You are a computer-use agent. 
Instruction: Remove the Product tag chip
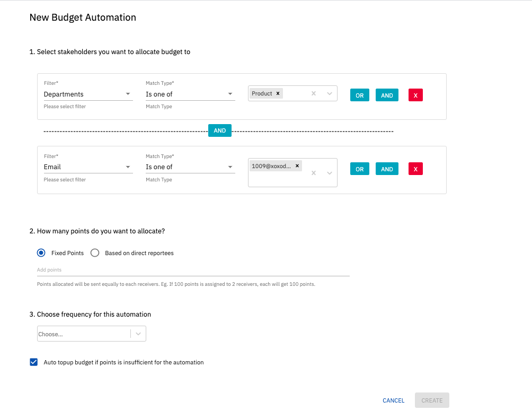(x=278, y=93)
